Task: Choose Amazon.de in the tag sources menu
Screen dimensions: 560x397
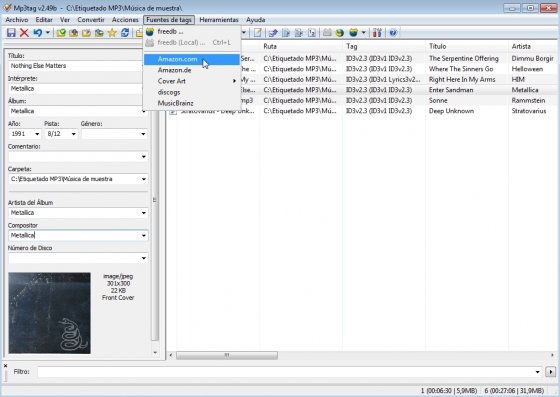Action: coord(192,70)
